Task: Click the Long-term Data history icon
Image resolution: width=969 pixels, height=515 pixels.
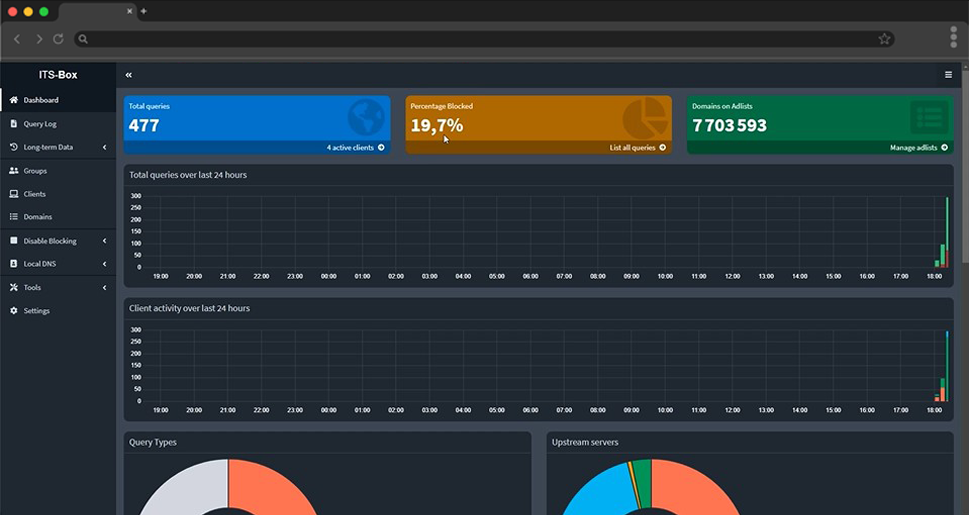Action: pyautogui.click(x=14, y=147)
